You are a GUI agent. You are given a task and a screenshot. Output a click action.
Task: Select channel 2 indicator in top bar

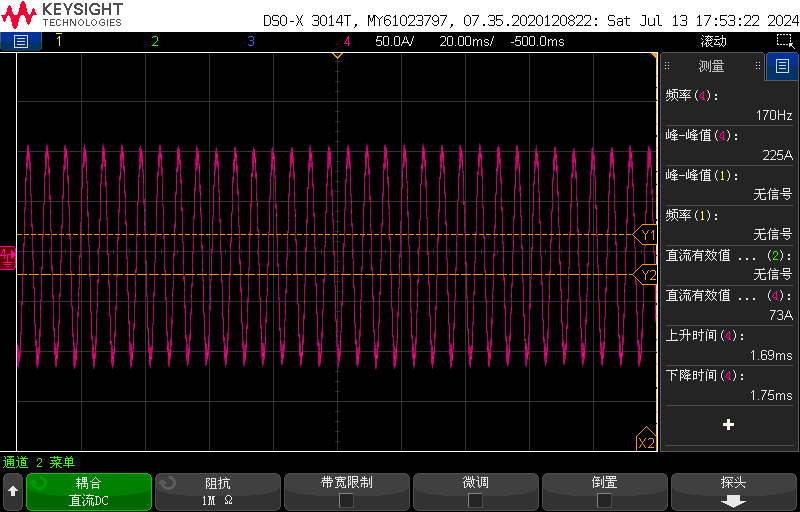(155, 41)
